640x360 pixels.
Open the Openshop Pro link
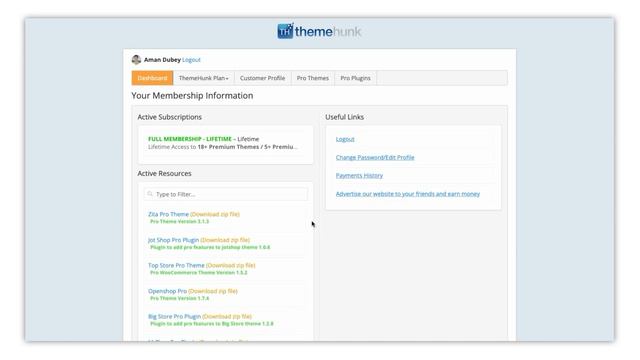[x=167, y=291]
